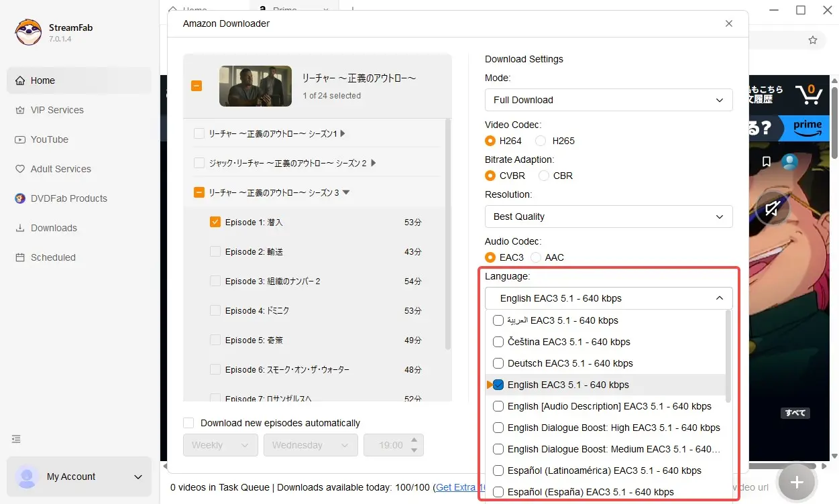839x504 pixels.
Task: Check Episode 6 checkbox
Action: click(x=215, y=369)
